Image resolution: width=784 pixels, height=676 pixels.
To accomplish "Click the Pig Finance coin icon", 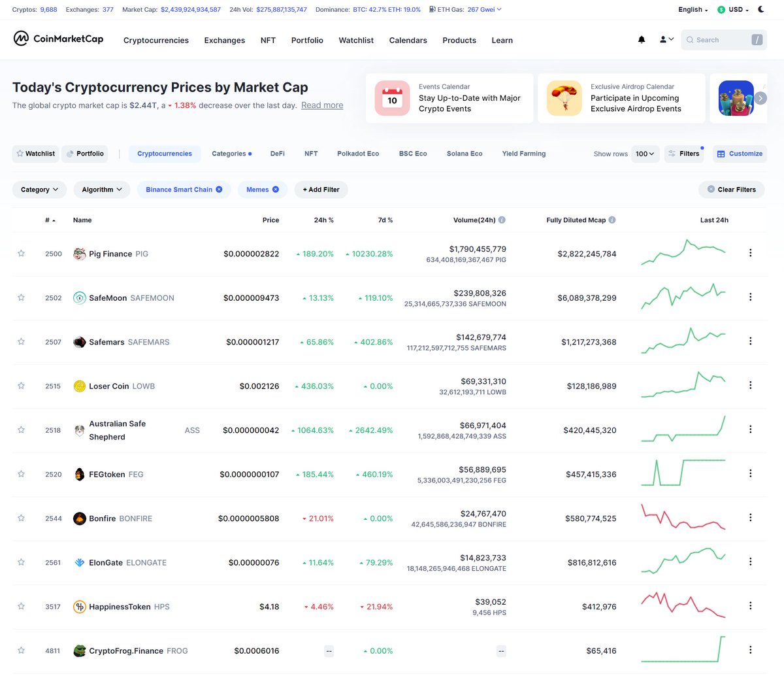I will coord(80,254).
